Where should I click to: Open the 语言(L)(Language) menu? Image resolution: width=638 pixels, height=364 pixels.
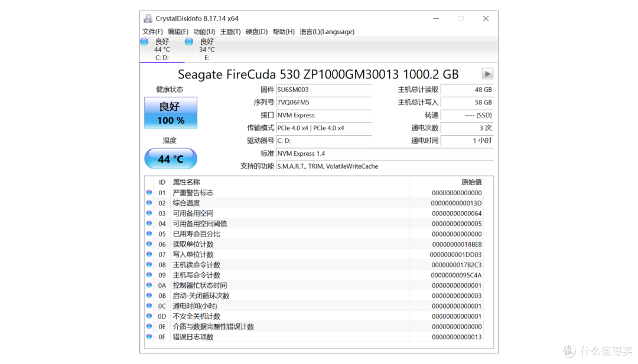point(327,32)
